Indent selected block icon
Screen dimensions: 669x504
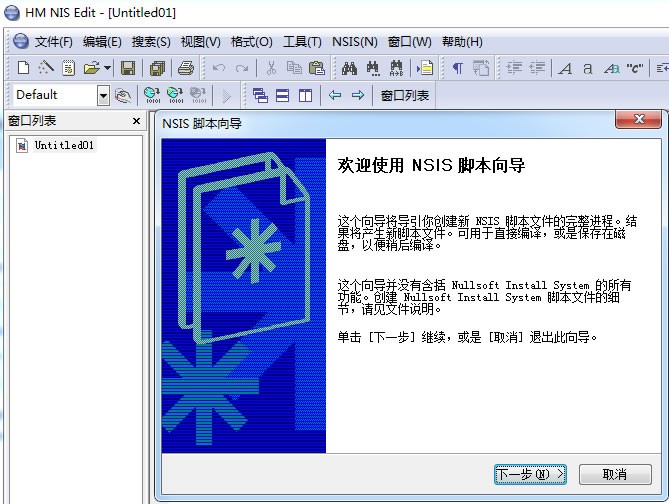[x=514, y=68]
